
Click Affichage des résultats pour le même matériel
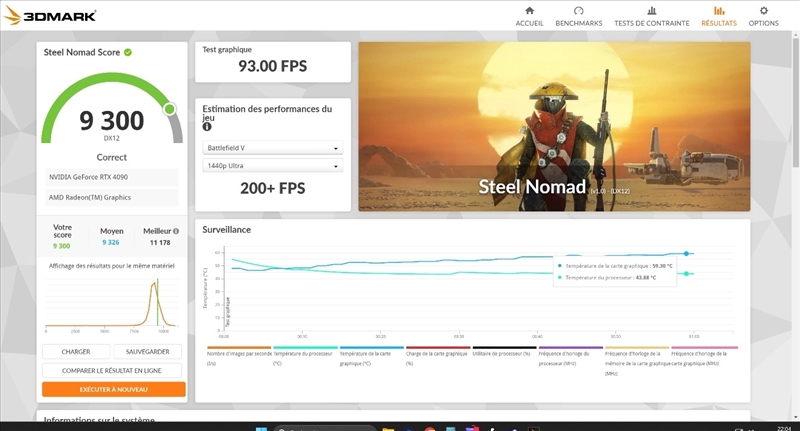click(x=112, y=266)
